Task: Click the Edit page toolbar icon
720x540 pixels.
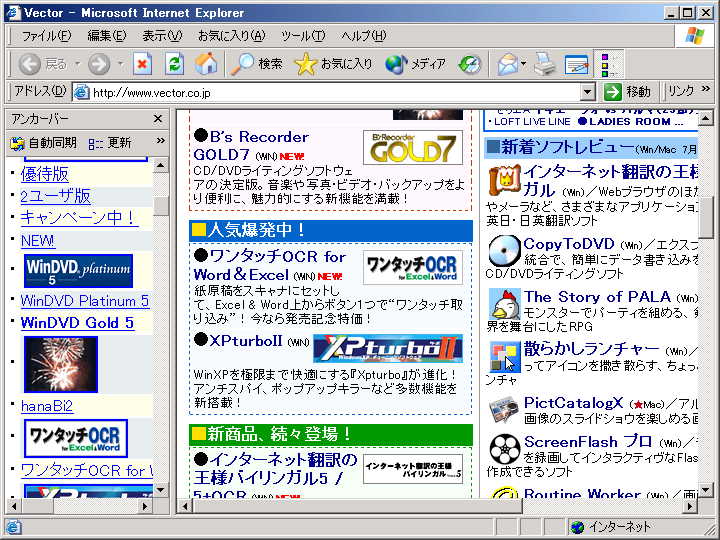Action: click(577, 64)
